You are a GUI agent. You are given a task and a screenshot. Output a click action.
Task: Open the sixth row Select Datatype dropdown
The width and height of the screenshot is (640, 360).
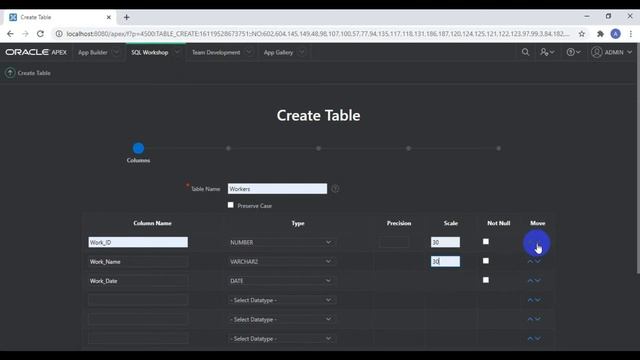pos(281,338)
